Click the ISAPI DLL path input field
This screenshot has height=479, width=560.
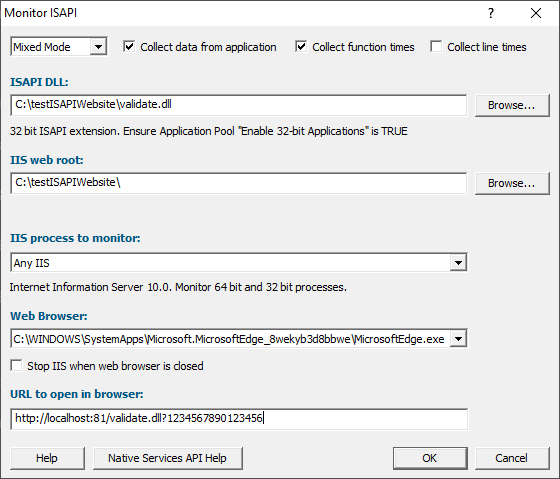point(239,105)
